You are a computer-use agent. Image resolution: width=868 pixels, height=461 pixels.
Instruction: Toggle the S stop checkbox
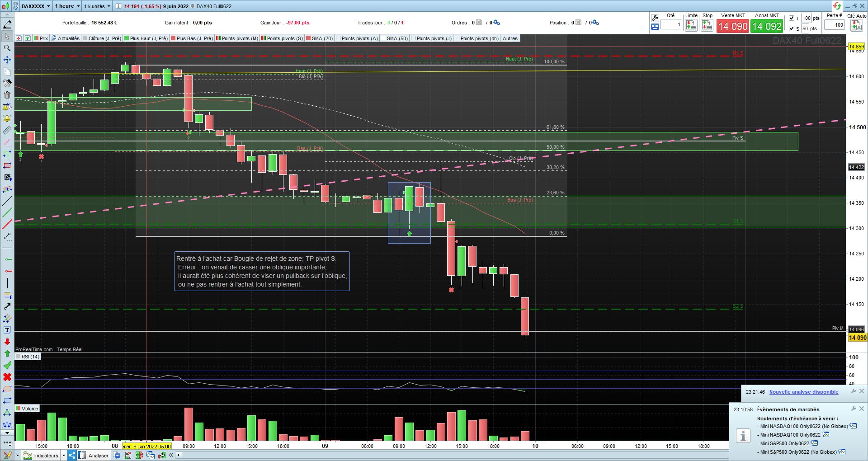[791, 28]
